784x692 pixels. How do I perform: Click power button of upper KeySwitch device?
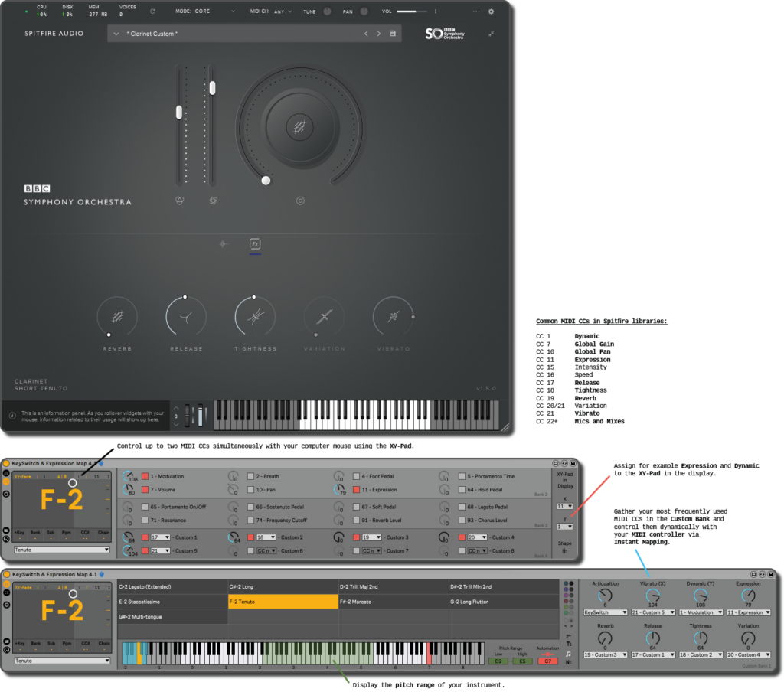6,463
